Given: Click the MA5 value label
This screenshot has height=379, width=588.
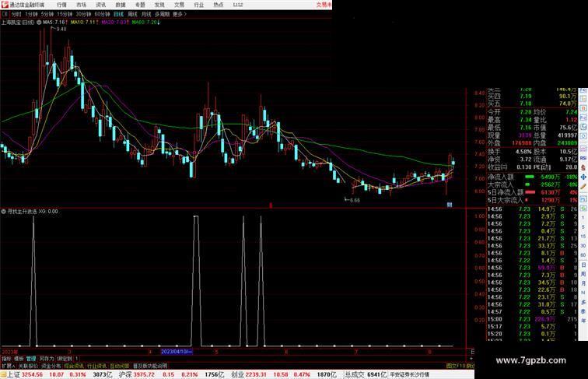Looking at the screenshot, I should click(54, 23).
